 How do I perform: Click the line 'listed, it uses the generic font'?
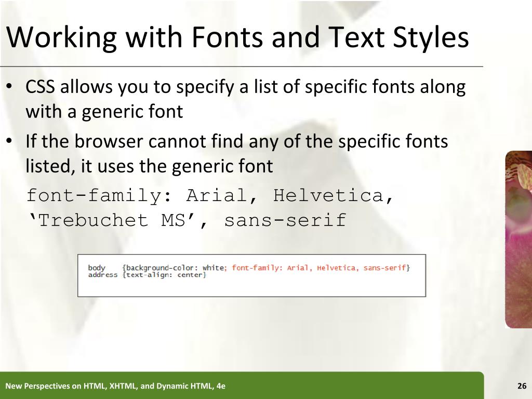tap(149, 166)
